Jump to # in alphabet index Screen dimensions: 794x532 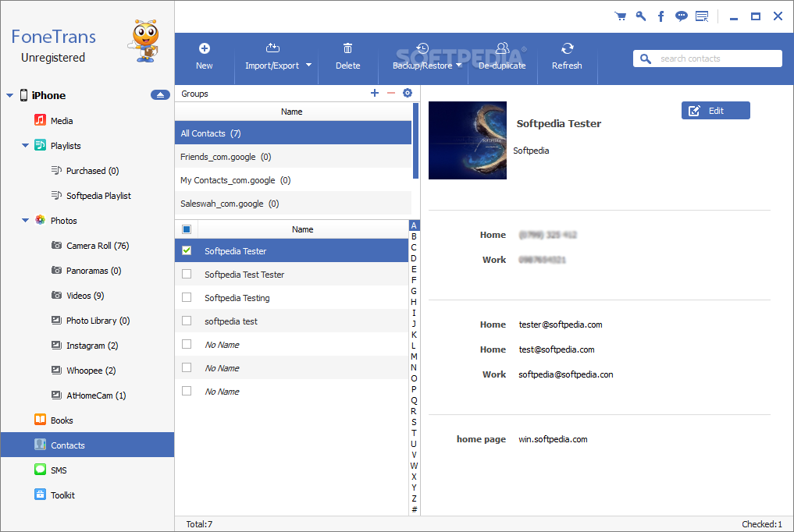[x=414, y=509]
